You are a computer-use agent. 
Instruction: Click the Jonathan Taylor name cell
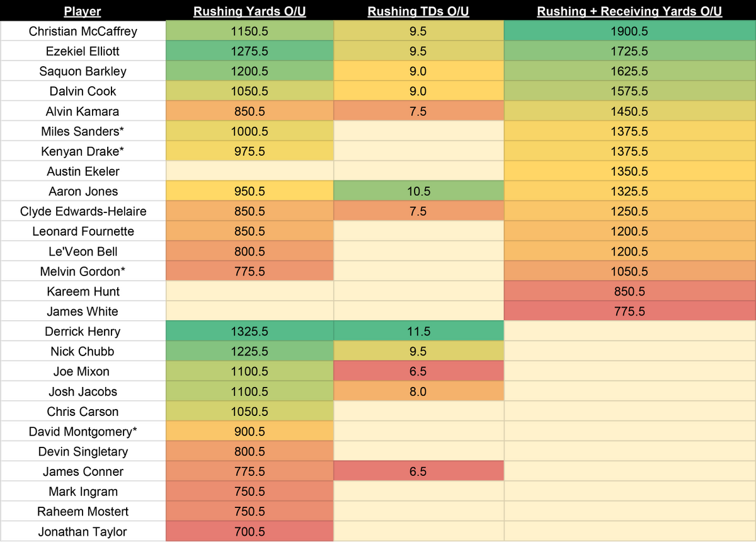click(83, 531)
